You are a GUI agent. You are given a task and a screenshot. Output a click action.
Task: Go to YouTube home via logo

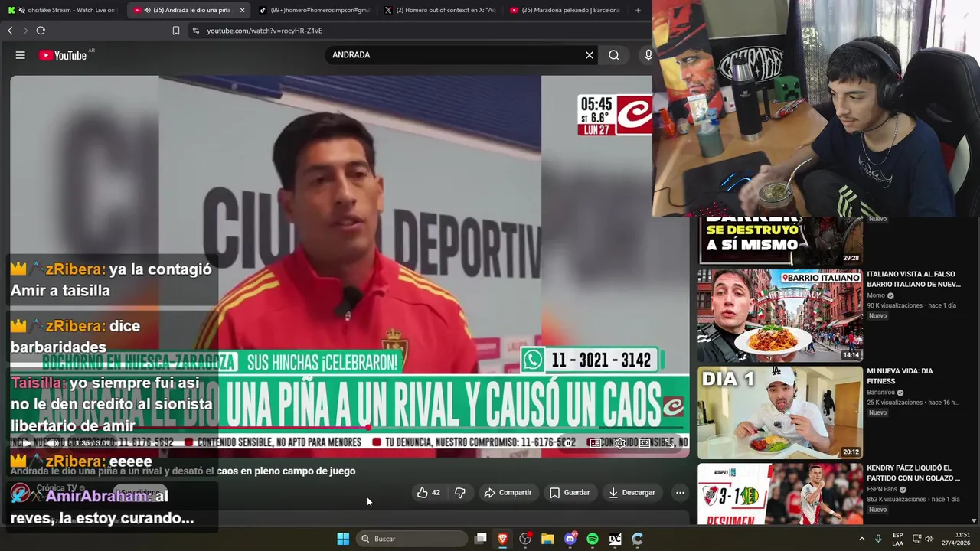pos(63,55)
